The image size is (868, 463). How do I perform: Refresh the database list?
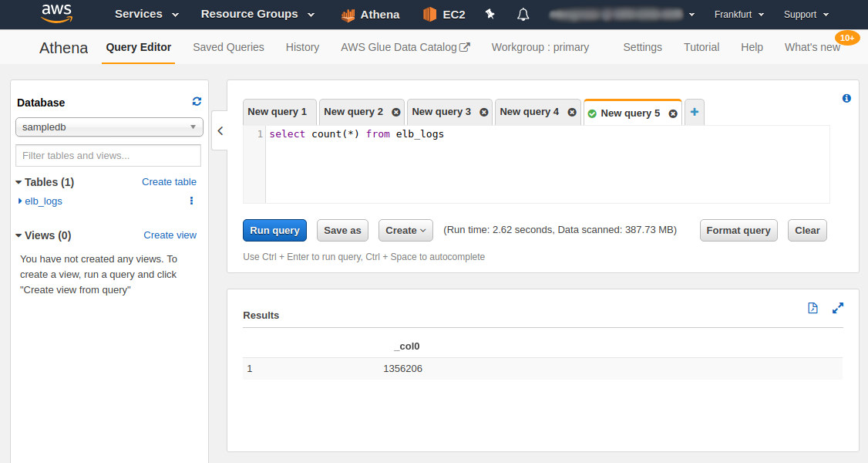point(197,101)
